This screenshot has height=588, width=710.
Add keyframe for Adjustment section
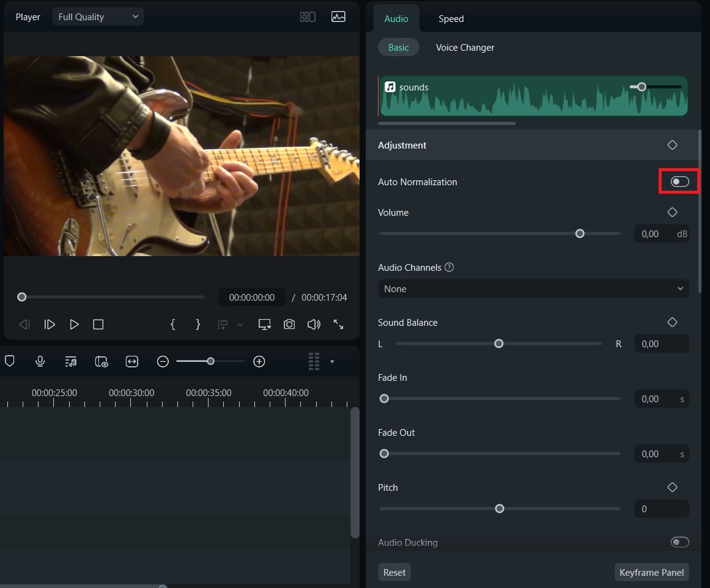[673, 145]
